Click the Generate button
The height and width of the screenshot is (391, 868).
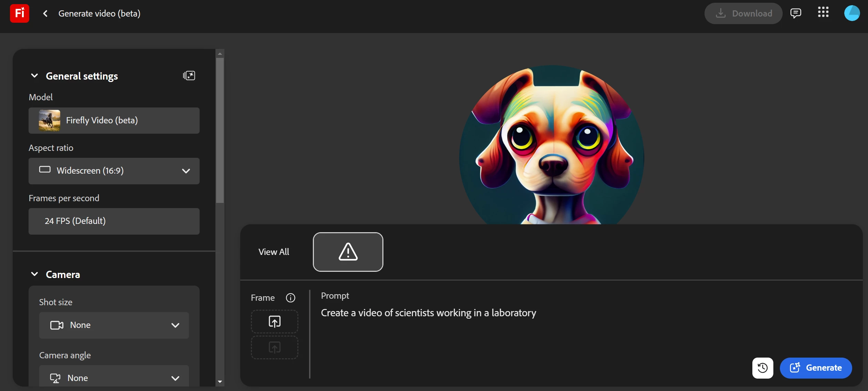click(x=816, y=368)
